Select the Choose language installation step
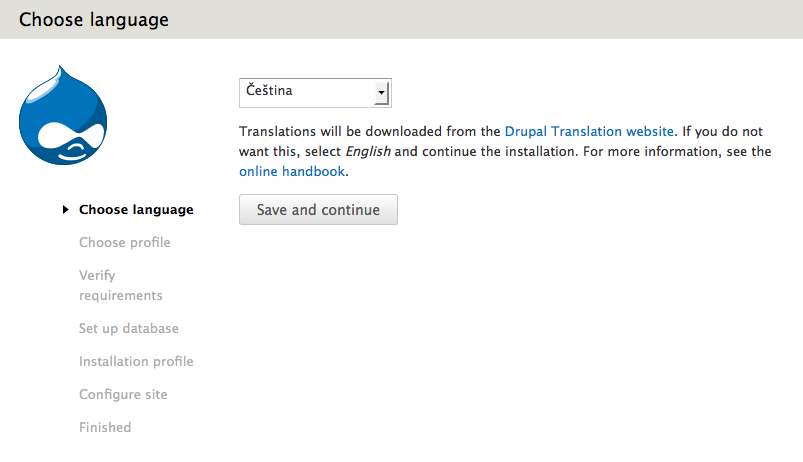 tap(136, 210)
